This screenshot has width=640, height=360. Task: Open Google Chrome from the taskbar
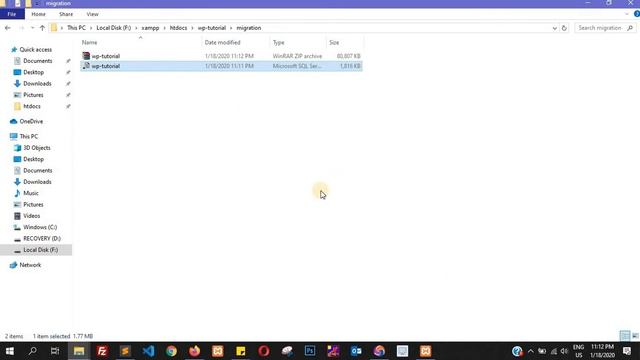171,351
